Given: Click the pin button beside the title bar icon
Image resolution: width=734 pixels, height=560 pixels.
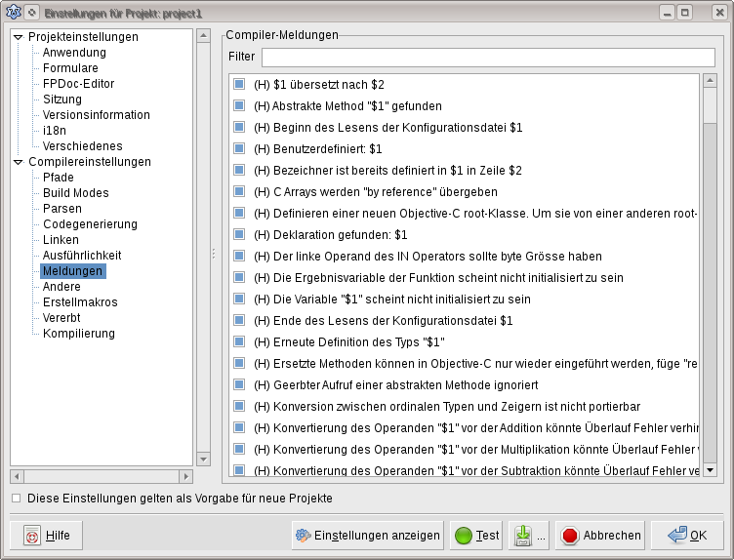Looking at the screenshot, I should [33, 12].
